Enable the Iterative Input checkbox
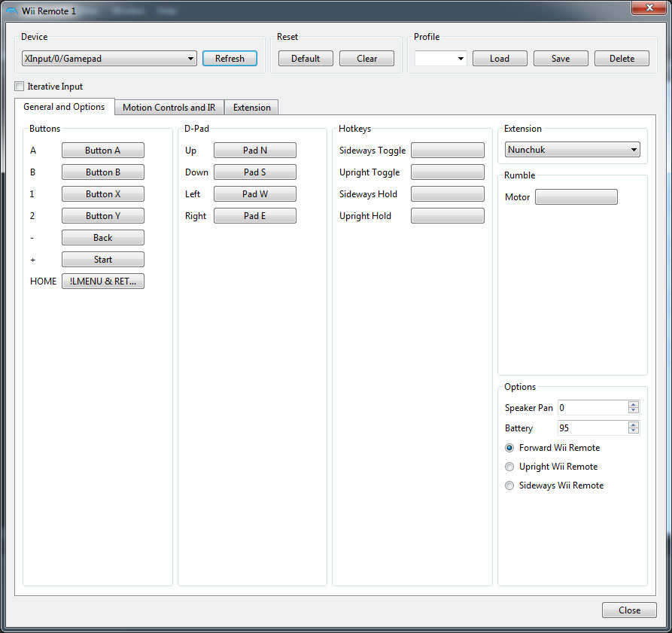This screenshot has width=672, height=633. [x=20, y=86]
